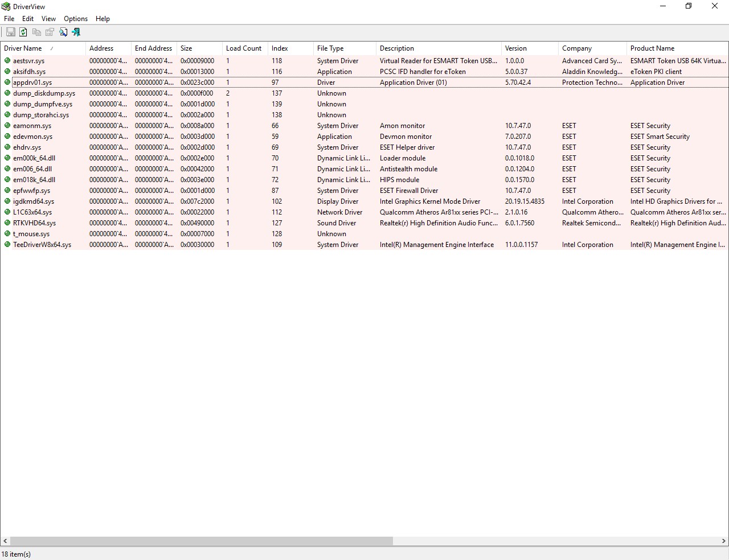Click the Save toolbar icon
729x560 pixels.
coord(10,32)
